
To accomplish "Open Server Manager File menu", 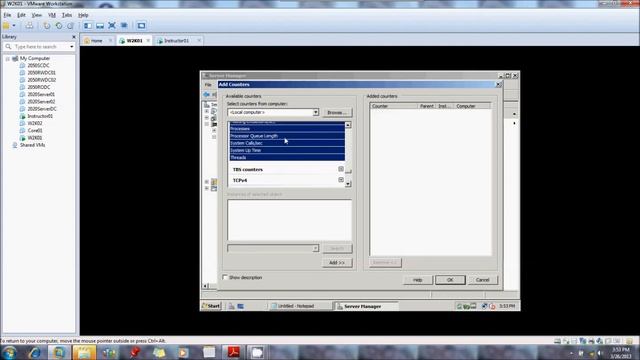I will click(x=208, y=85).
